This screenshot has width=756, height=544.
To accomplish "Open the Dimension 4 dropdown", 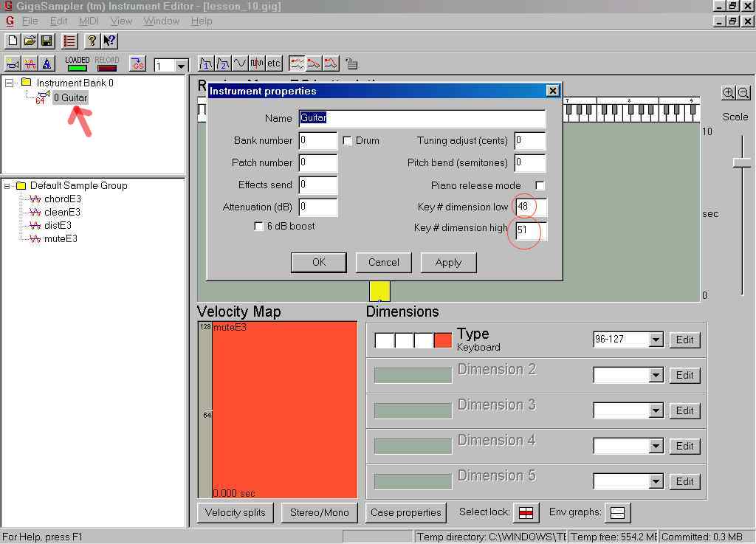I will [656, 446].
